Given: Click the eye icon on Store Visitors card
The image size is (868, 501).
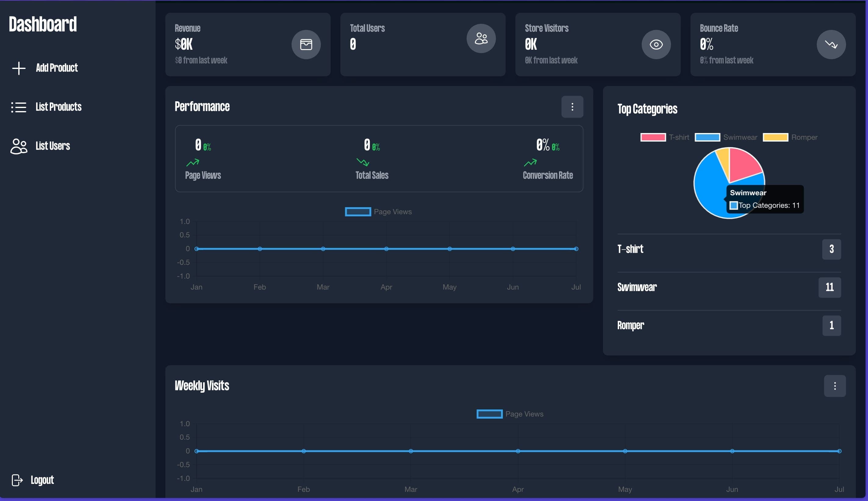Looking at the screenshot, I should 655,44.
